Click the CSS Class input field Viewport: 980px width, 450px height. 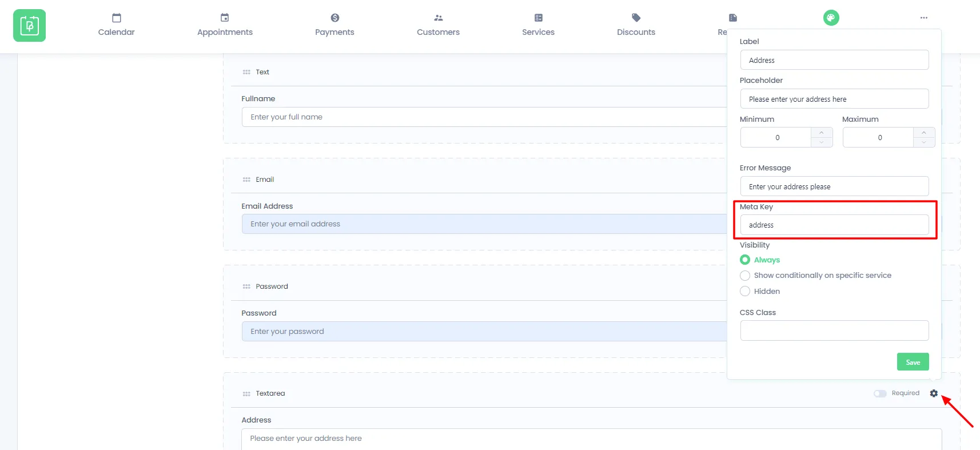coord(834,330)
